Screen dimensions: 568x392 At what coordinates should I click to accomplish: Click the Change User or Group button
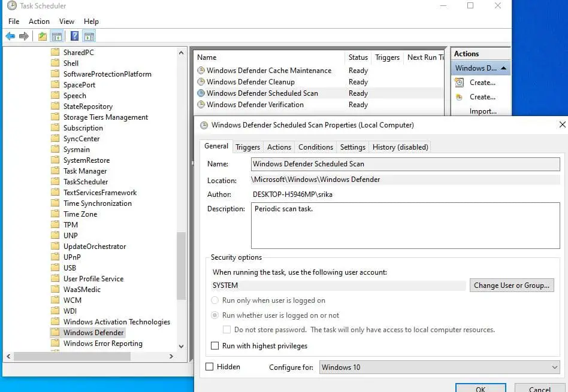pyautogui.click(x=511, y=285)
